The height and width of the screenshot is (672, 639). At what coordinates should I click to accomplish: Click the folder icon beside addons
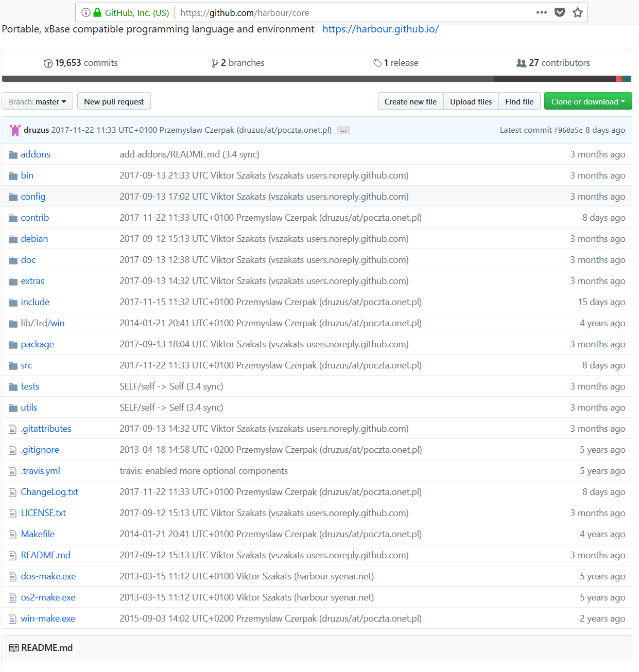coord(13,155)
